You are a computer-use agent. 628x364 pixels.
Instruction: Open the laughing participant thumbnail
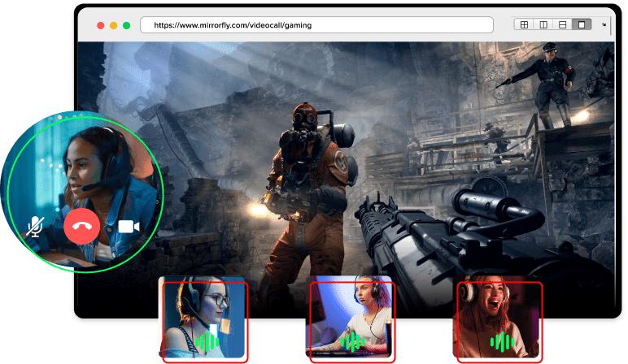click(499, 321)
